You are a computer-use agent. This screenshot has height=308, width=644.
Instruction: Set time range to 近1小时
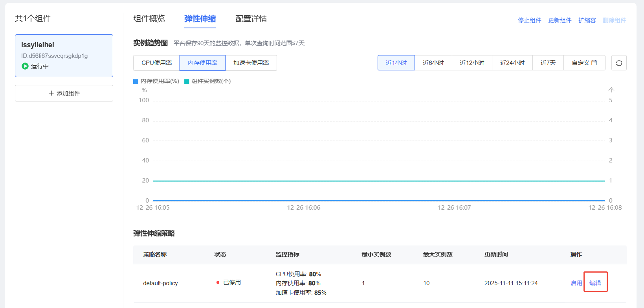point(396,63)
